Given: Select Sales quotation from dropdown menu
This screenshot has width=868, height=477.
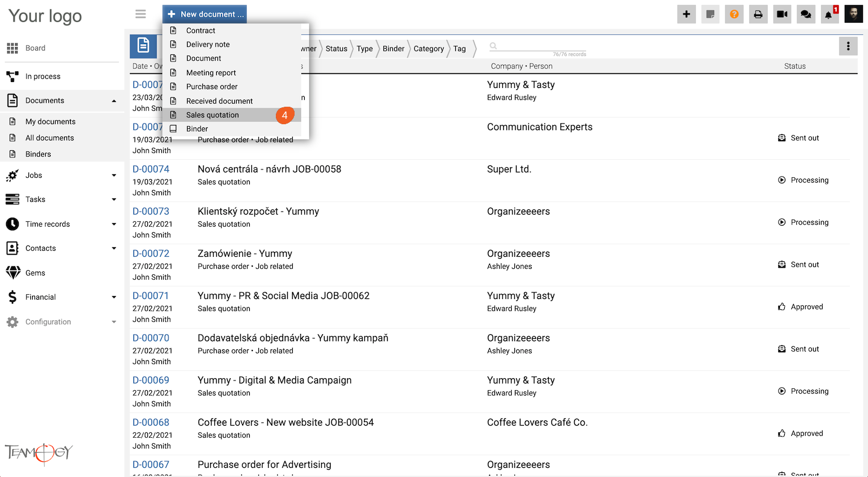Looking at the screenshot, I should click(212, 115).
